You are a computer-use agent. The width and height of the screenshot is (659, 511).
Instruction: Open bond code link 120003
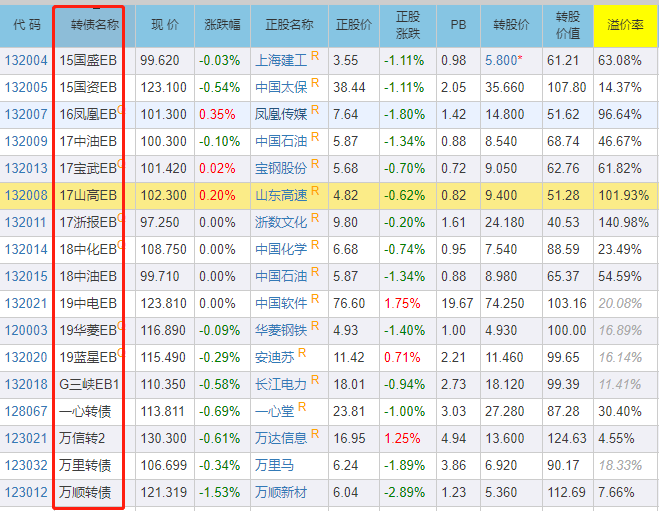click(26, 330)
